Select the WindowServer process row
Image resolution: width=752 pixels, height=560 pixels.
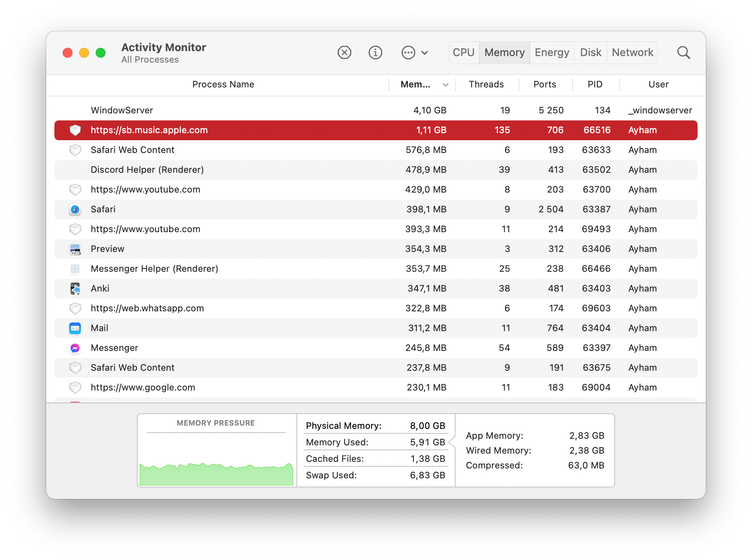click(376, 111)
